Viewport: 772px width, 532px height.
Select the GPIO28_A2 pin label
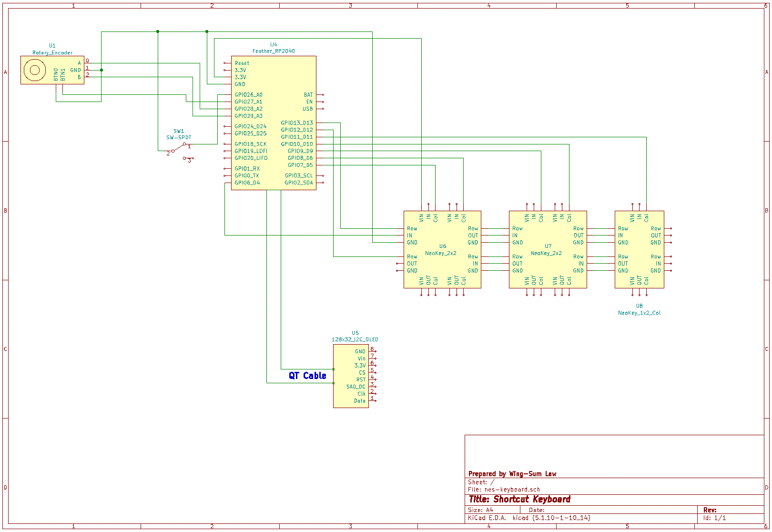248,109
